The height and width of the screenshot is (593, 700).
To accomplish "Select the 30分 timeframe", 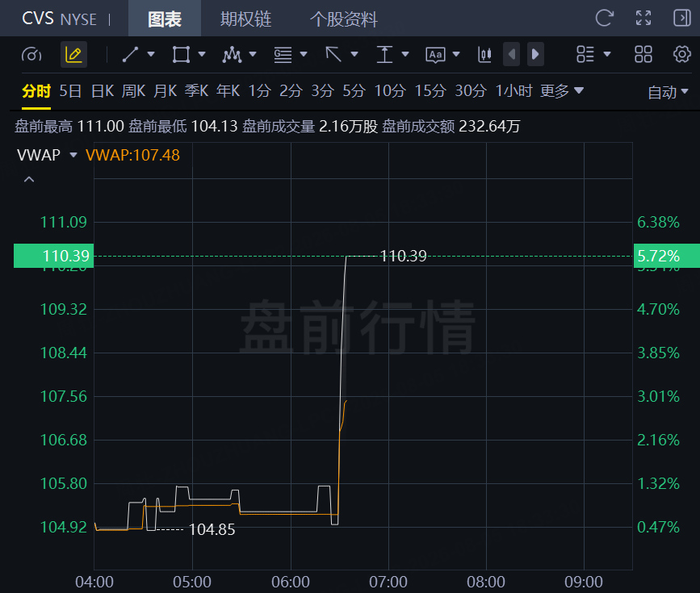I will click(471, 91).
